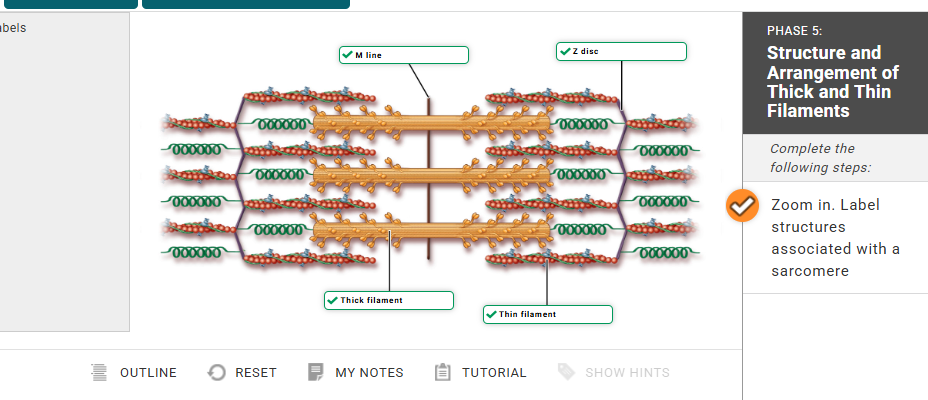Click the 'Zoom in. Label structures' step
This screenshot has width=928, height=400.
[835, 238]
